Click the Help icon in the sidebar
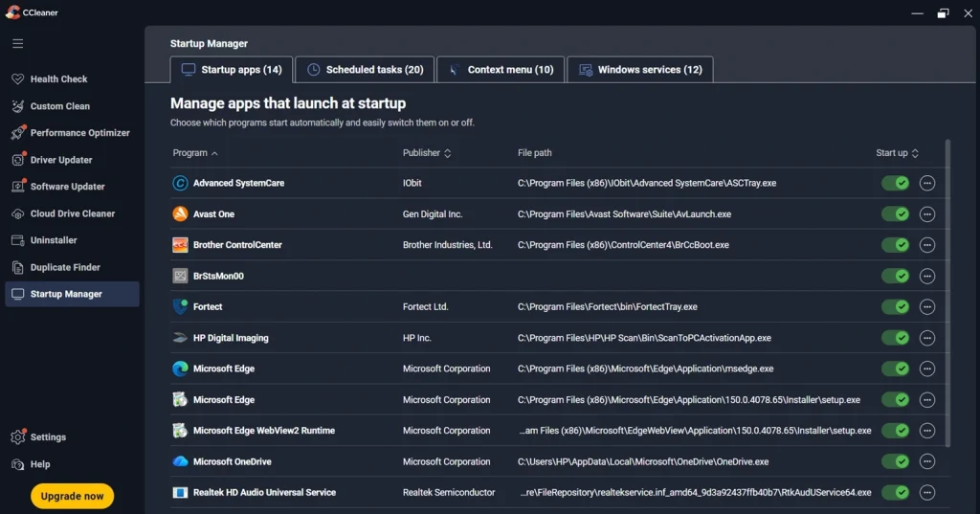The width and height of the screenshot is (980, 514). pyautogui.click(x=17, y=464)
